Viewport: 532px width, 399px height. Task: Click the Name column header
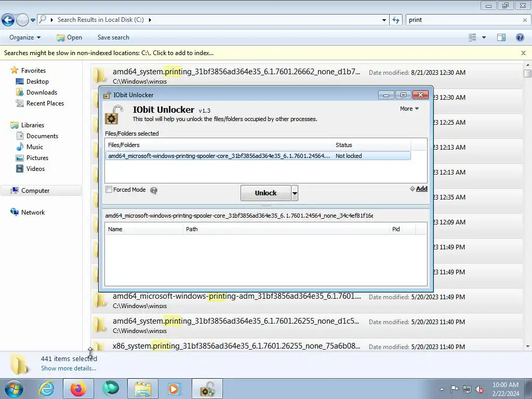144,229
